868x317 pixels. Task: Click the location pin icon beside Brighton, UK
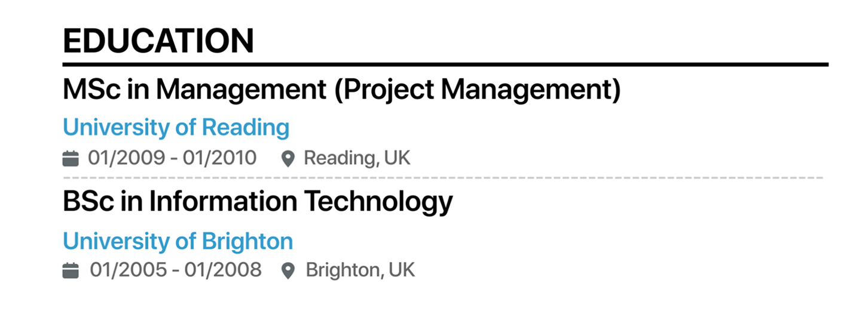(x=288, y=271)
